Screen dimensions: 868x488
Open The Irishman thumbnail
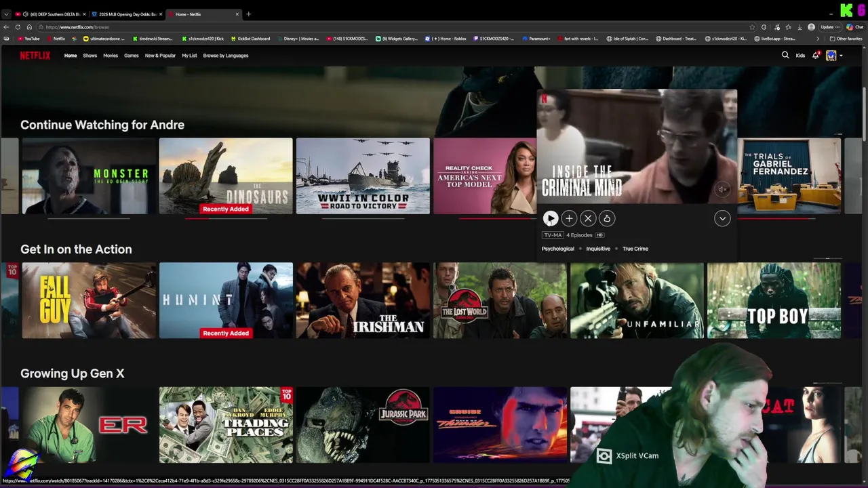click(363, 300)
